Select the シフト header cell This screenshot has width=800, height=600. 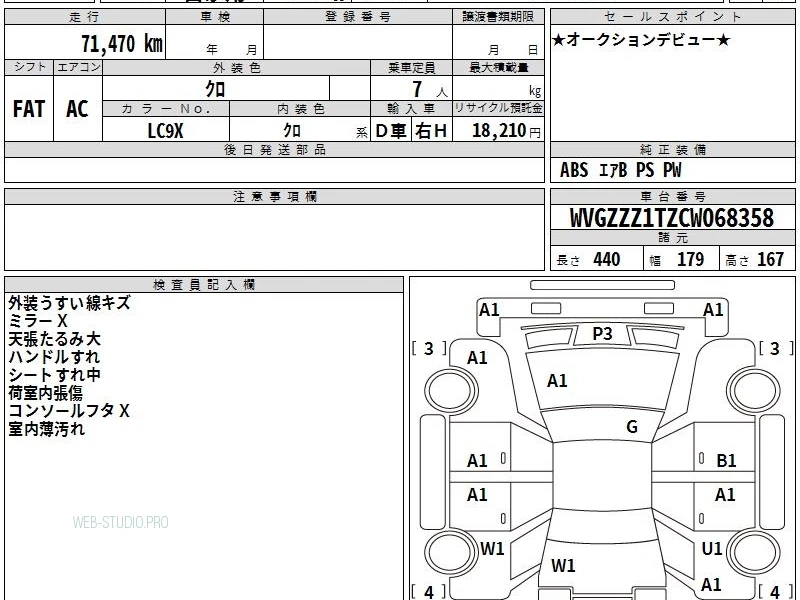coord(29,67)
